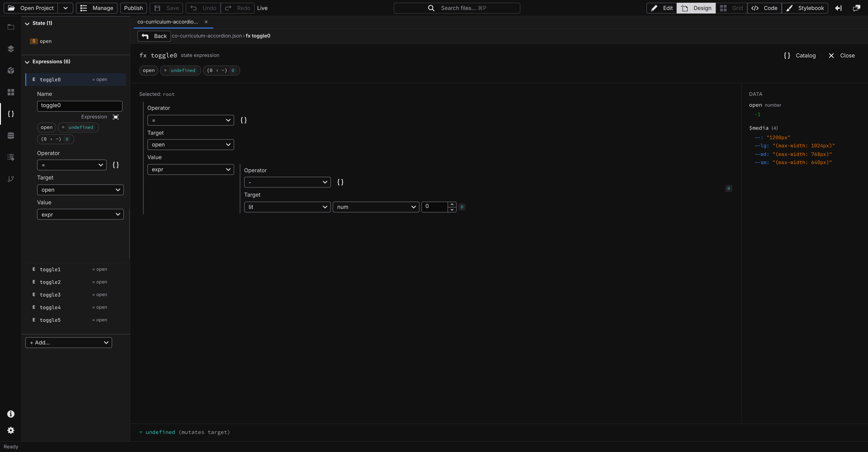This screenshot has width=868, height=452.
Task: Click the Undo button
Action: (x=203, y=8)
